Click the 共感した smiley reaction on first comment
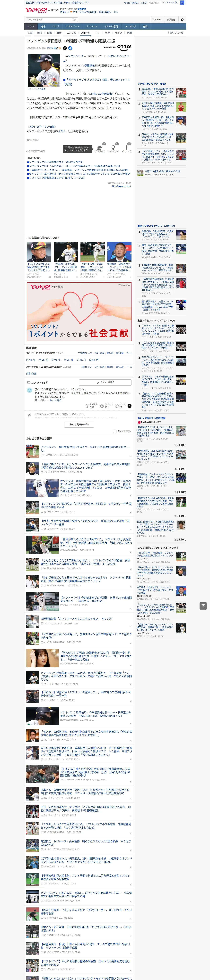 coord(92,406)
